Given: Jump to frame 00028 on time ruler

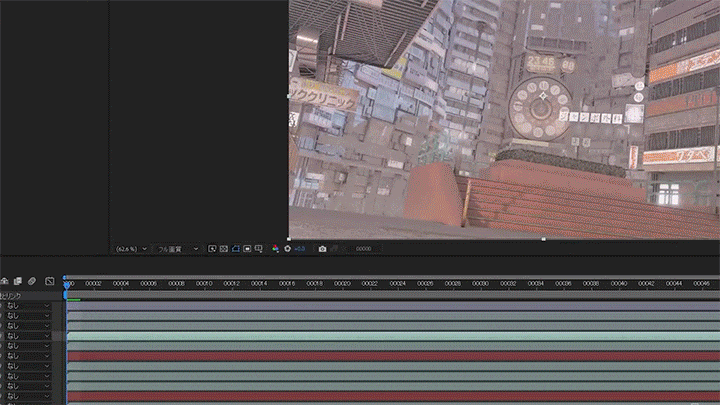Looking at the screenshot, I should tap(453, 284).
